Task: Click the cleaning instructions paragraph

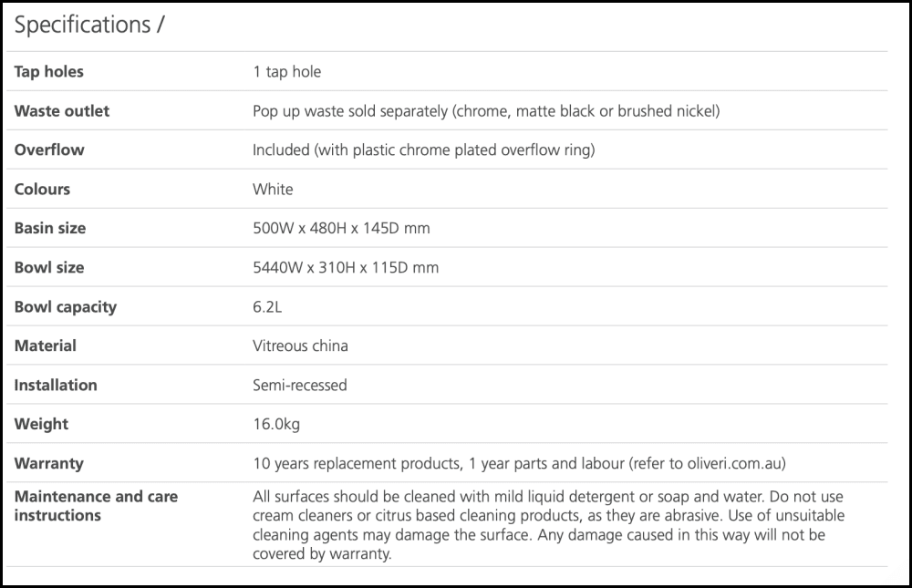Action: pos(547,525)
